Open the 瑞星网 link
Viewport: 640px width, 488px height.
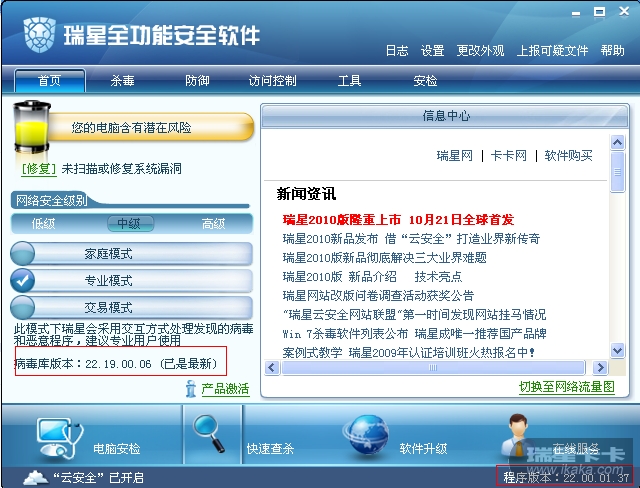tap(455, 155)
